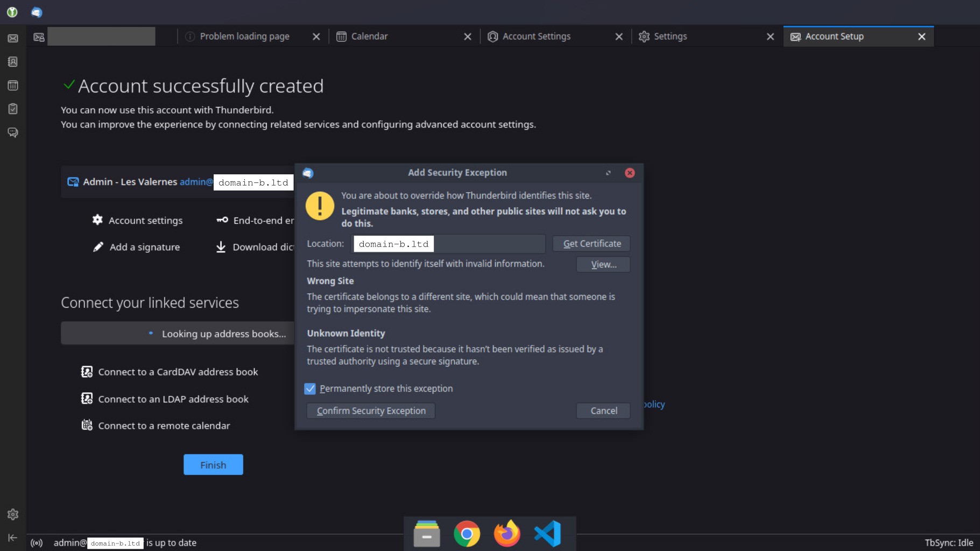This screenshot has height=551, width=980.
Task: Open the Address Book space
Action: tap(12, 61)
